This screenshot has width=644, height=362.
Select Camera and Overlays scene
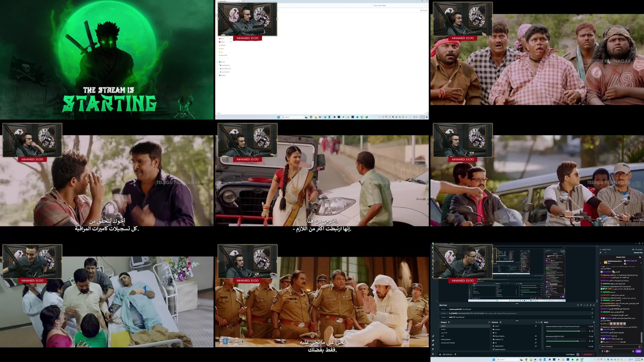448,343
